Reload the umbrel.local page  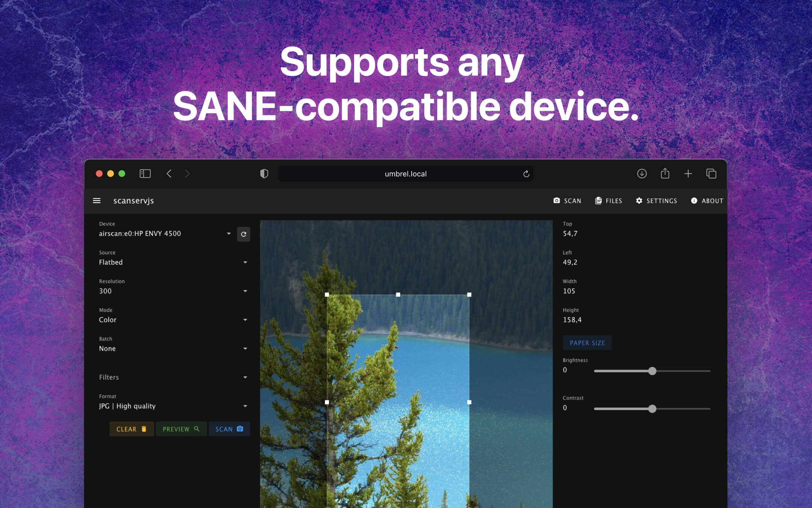526,173
